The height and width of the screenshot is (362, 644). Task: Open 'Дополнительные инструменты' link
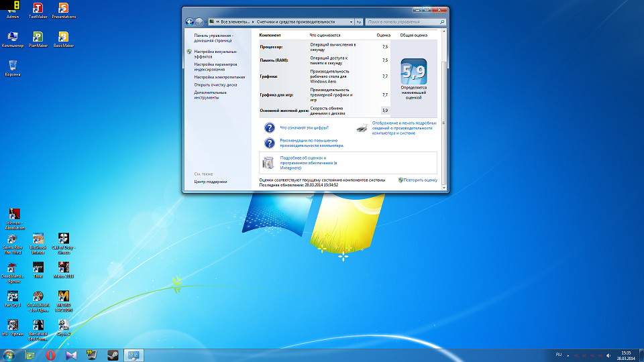pos(210,95)
